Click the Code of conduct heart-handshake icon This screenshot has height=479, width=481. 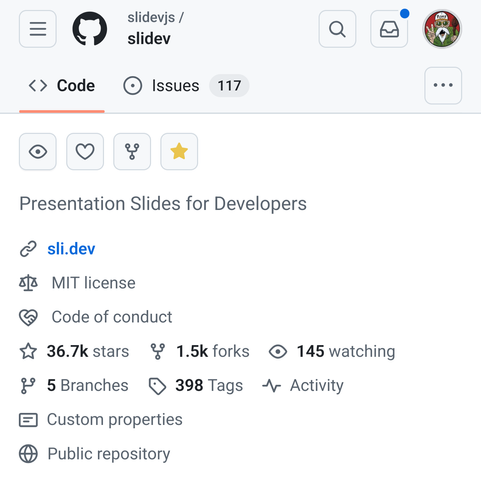28,318
